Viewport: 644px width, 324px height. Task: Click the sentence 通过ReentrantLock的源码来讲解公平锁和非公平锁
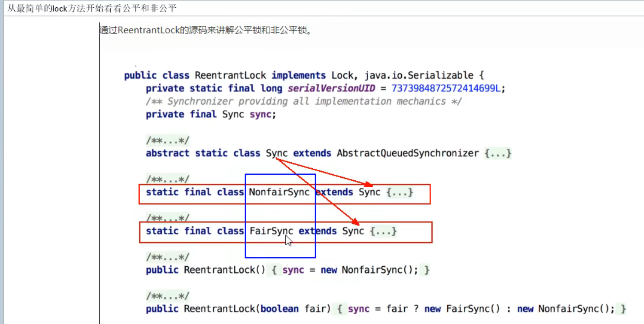pos(205,30)
